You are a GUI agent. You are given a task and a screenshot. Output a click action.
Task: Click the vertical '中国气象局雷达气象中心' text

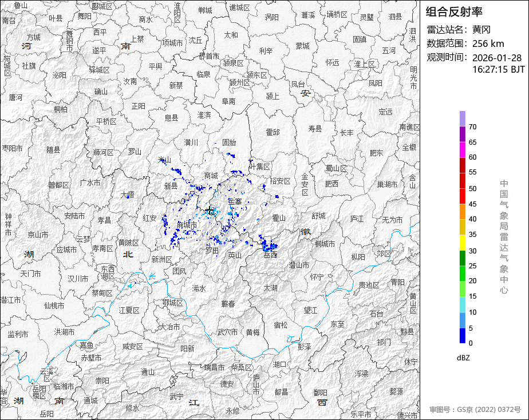click(504, 237)
